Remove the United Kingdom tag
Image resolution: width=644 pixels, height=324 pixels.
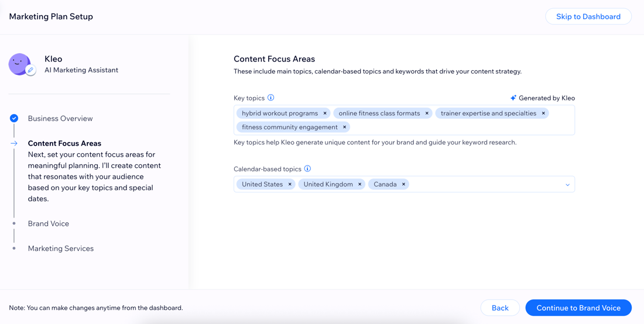360,185
